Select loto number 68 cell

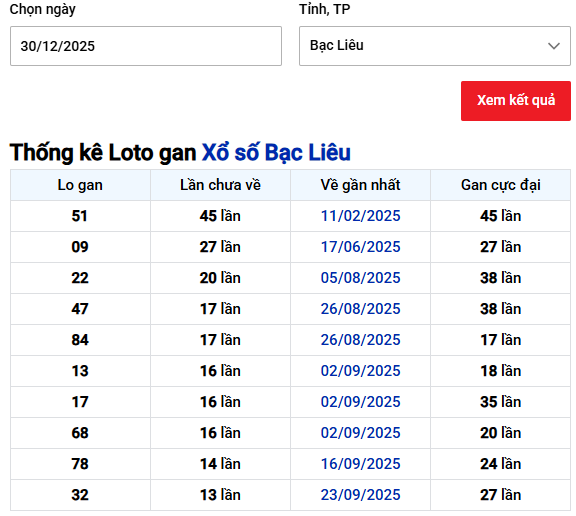click(80, 433)
